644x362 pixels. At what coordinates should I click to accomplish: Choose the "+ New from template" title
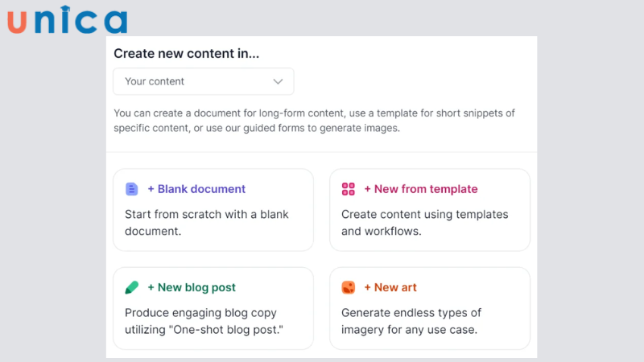(x=420, y=189)
